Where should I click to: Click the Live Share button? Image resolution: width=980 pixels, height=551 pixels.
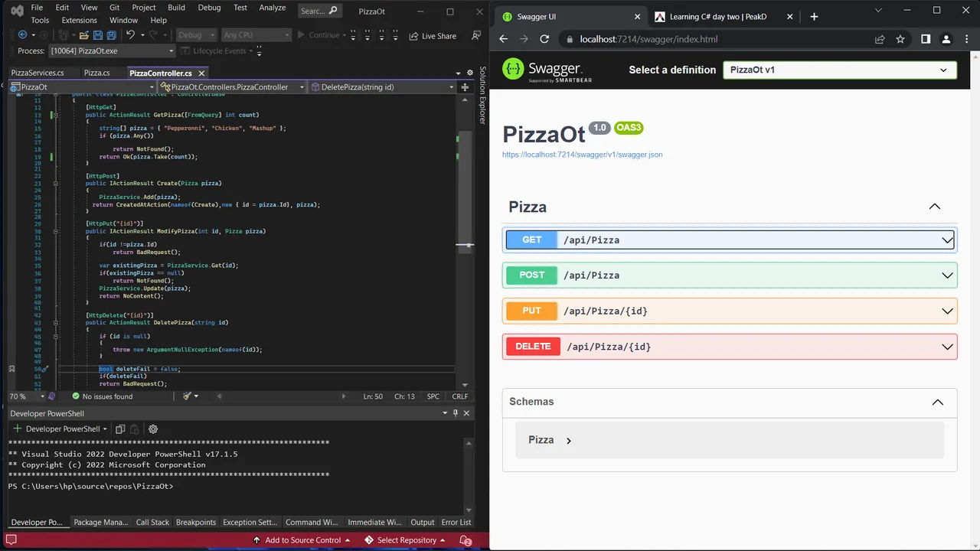[433, 36]
